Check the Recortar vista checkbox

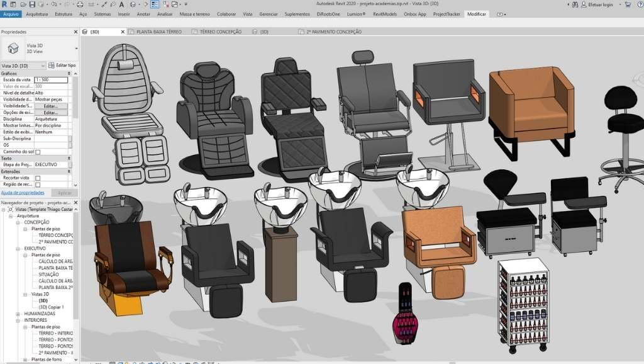click(38, 178)
